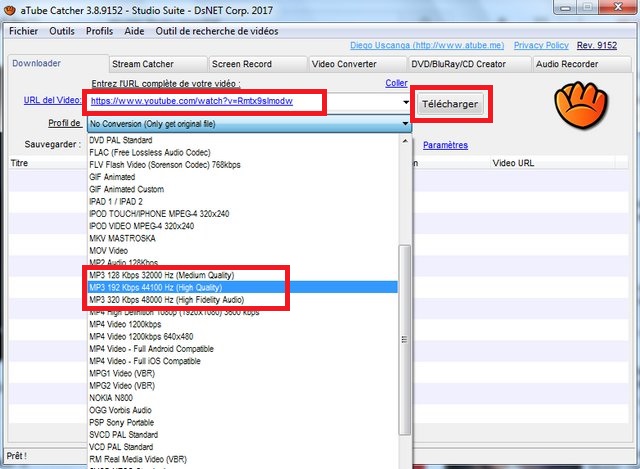Click the URL del Video link
This screenshot has width=640, height=469.
point(52,100)
